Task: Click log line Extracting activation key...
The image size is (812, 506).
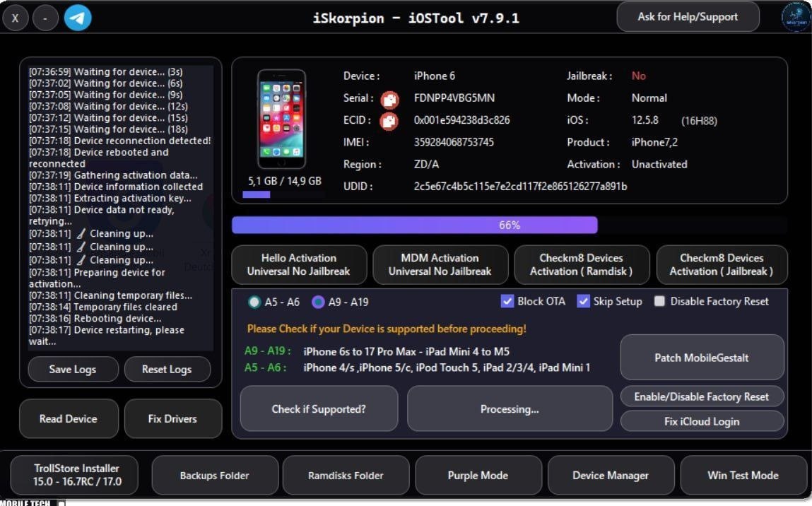Action: tap(110, 199)
